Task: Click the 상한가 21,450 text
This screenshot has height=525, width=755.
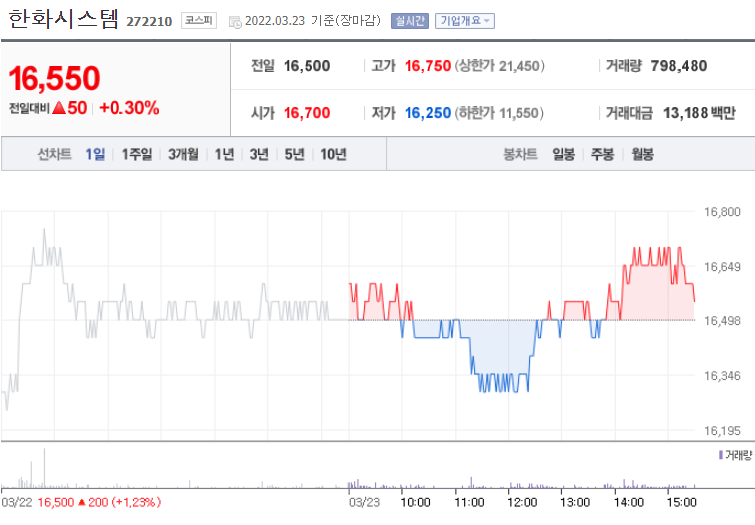Action: coord(500,66)
